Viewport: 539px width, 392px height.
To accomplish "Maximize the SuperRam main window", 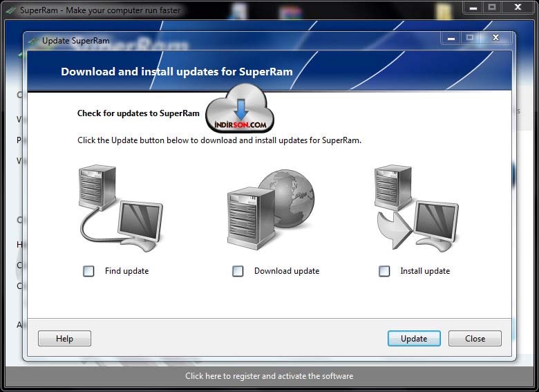I will 492,7.
